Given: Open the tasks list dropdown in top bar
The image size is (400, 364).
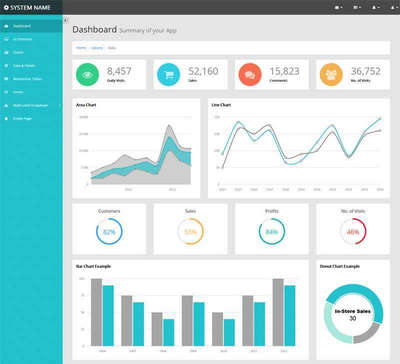Looking at the screenshot, I should pyautogui.click(x=357, y=7).
